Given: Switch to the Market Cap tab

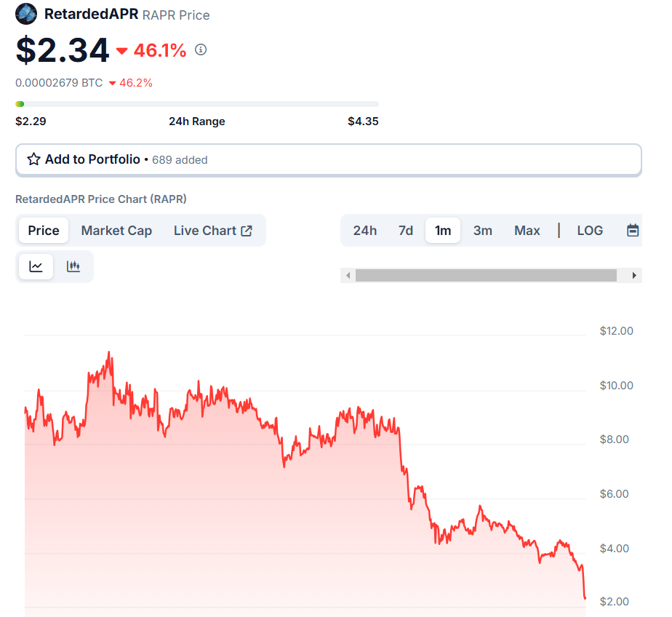Looking at the screenshot, I should [x=116, y=231].
